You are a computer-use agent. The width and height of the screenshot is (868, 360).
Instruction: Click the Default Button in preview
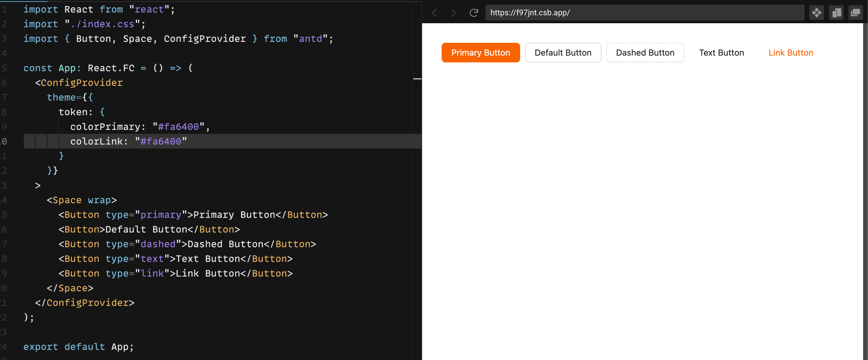[x=563, y=53]
